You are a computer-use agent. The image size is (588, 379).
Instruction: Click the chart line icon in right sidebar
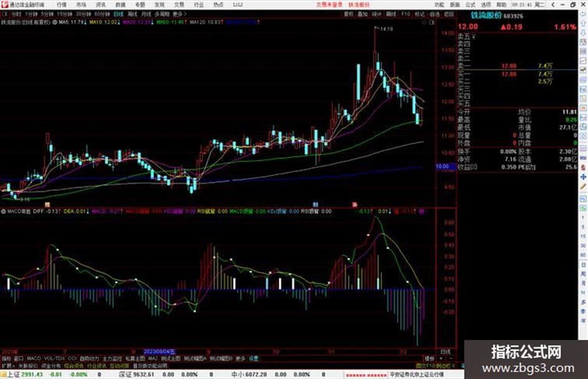point(583,60)
